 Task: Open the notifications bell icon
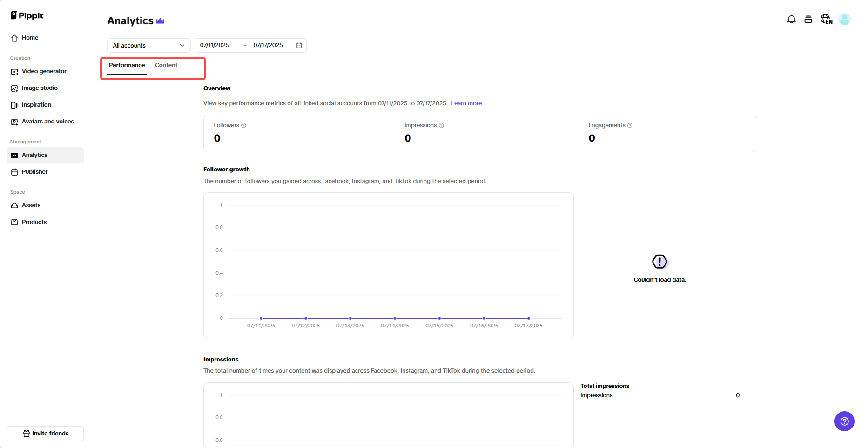(x=791, y=19)
